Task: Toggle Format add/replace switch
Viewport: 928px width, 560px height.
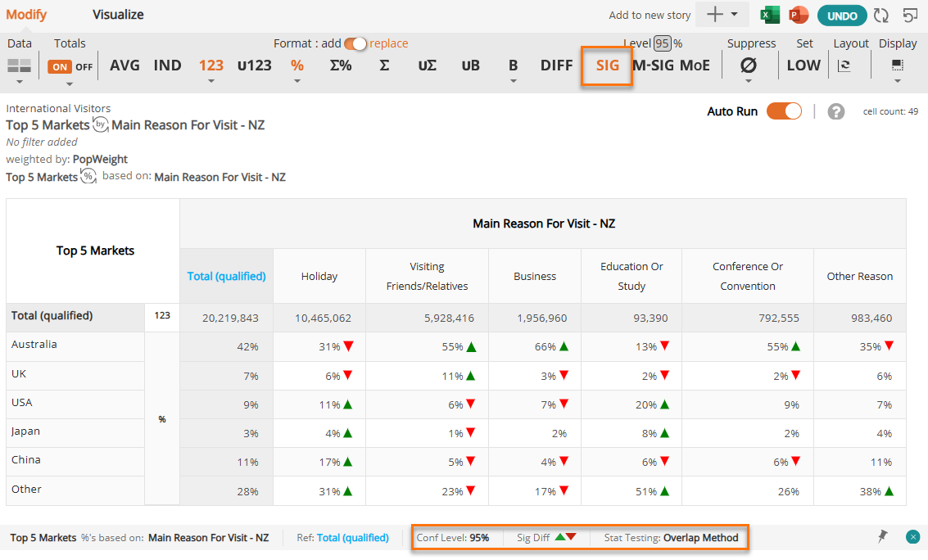Action: 355,43
